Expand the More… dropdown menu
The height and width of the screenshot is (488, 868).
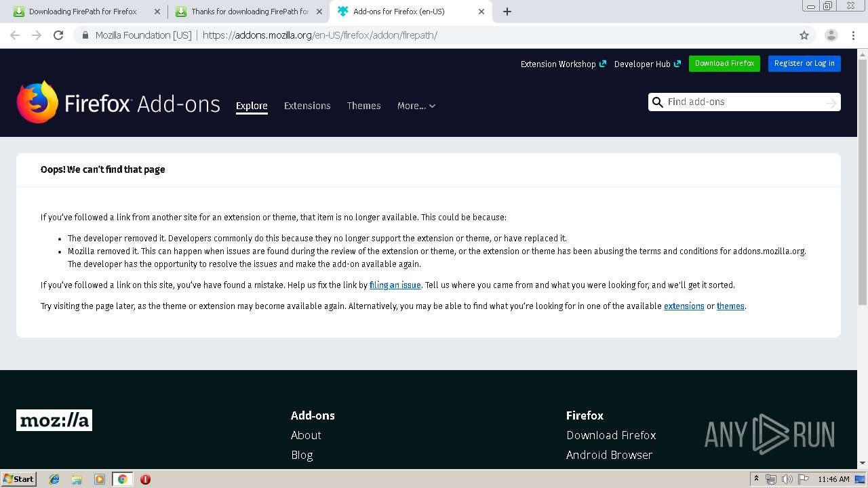point(416,106)
